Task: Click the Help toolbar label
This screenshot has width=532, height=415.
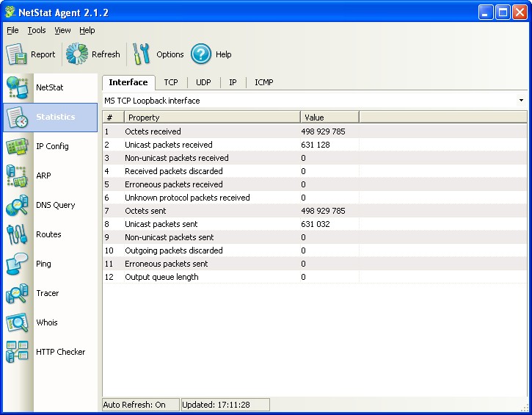Action: pos(223,54)
